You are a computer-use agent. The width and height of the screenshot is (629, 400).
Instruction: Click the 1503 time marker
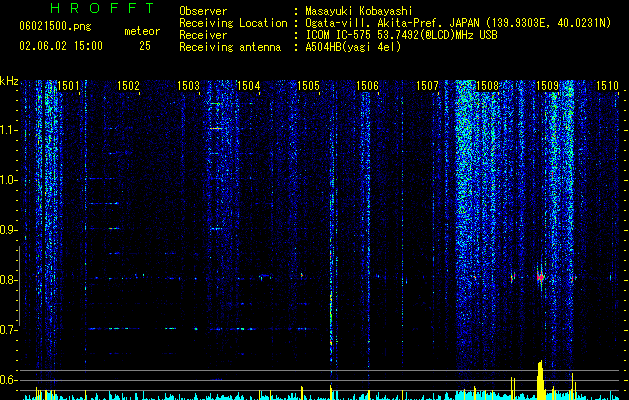coord(188,85)
